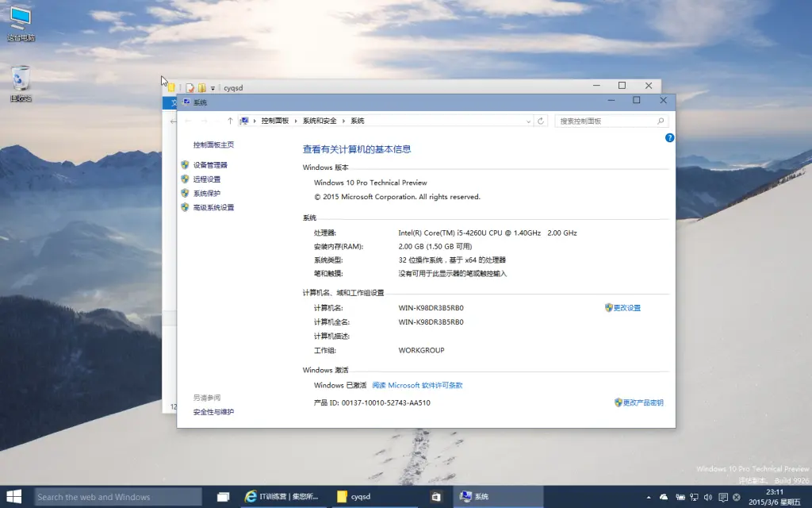
Task: Open System protection (系统保护) link
Action: [207, 193]
